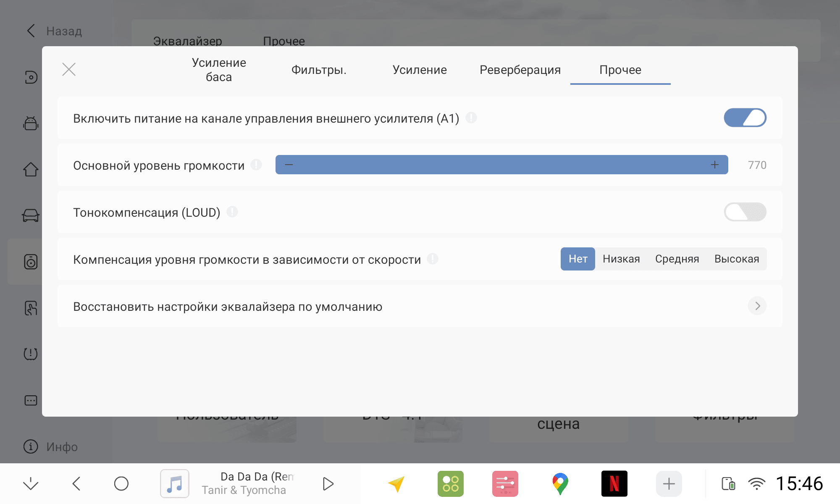
Task: Toggle Тонокомпенсация (LOUD) switch
Action: click(x=745, y=212)
